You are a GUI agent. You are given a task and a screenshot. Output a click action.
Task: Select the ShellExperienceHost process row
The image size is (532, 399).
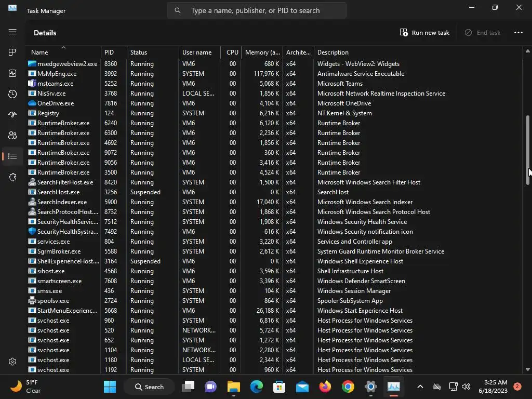(x=274, y=261)
